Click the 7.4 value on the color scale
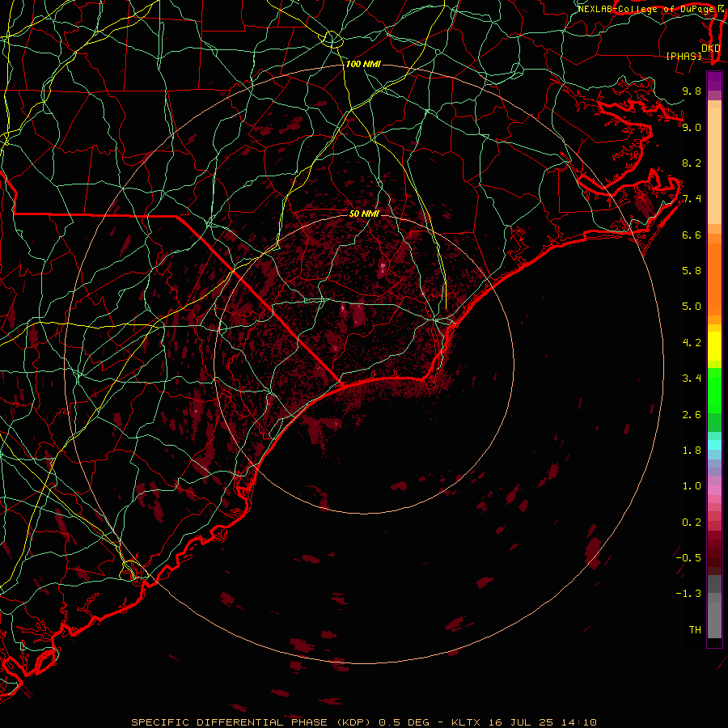 coord(692,199)
